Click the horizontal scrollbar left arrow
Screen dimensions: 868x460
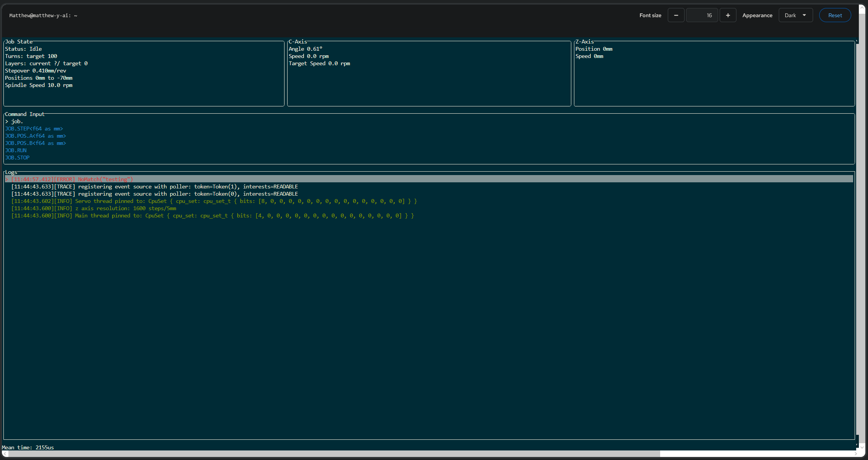coord(5,454)
